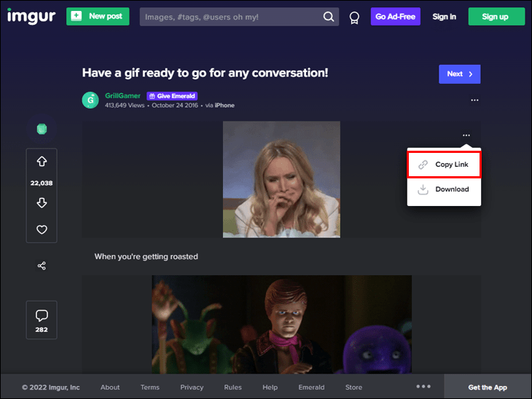Go to the Next post

coord(459,74)
